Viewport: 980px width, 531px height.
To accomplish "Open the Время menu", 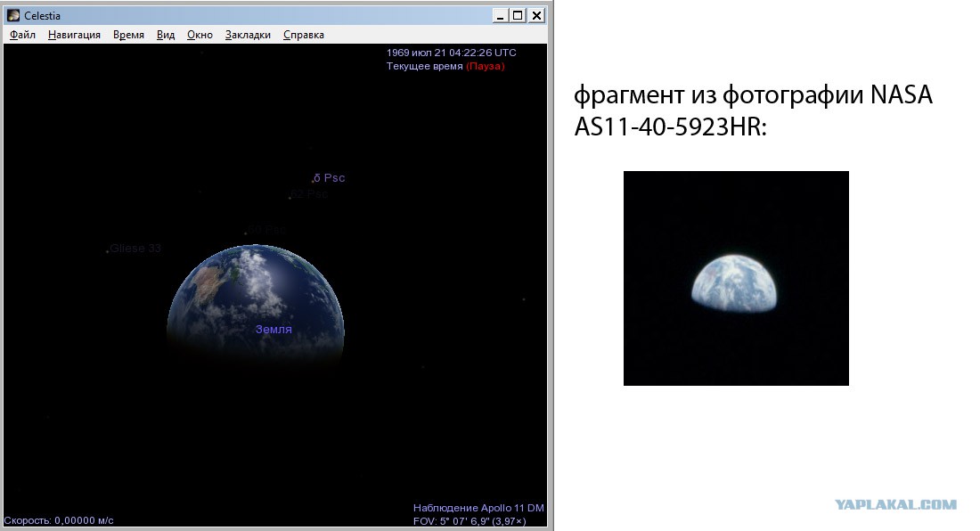I will pyautogui.click(x=129, y=35).
